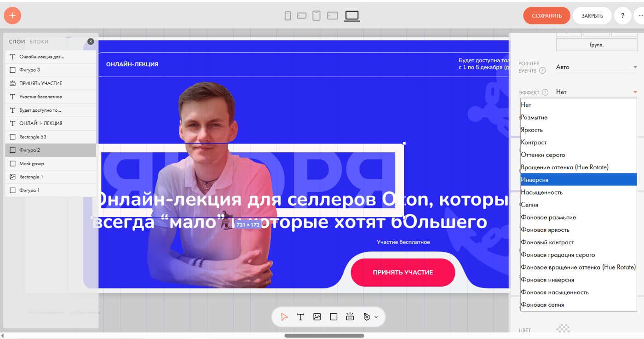Viewport: 644px width, 339px height.
Task: Switch to portrait tablet view
Action: pos(316,16)
